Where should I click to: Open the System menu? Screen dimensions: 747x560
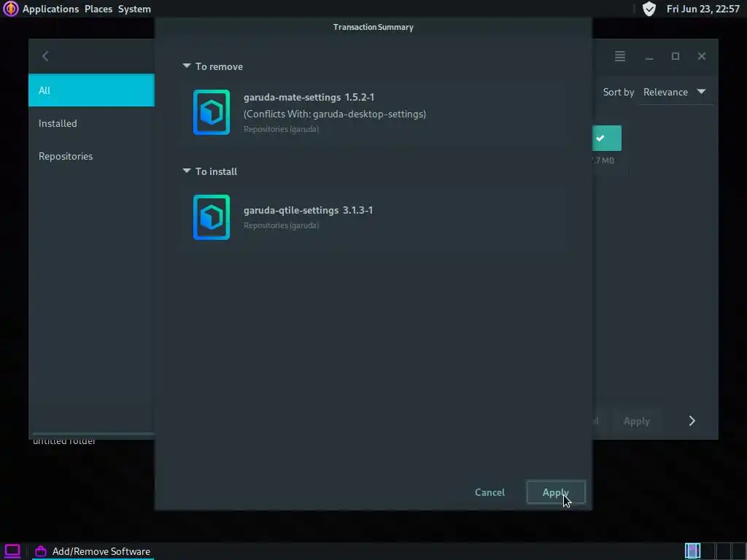(134, 9)
